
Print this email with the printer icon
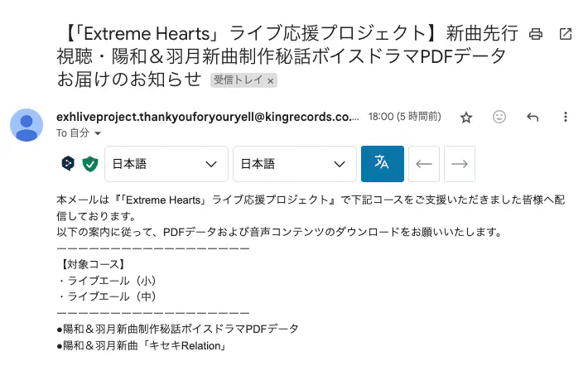536,34
